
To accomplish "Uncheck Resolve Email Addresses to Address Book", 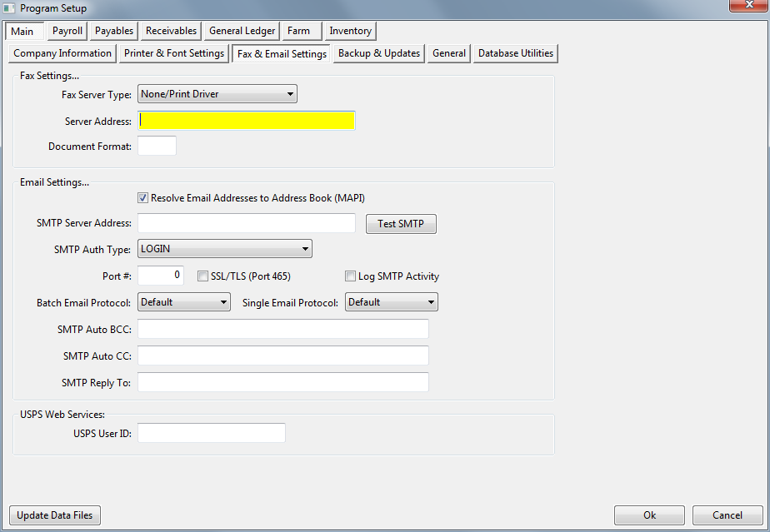I will click(x=143, y=198).
